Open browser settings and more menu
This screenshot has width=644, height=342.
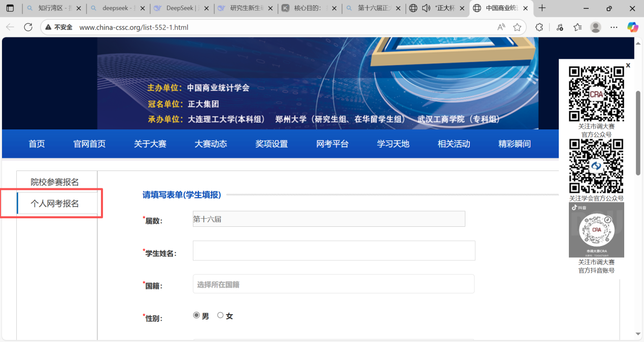614,27
